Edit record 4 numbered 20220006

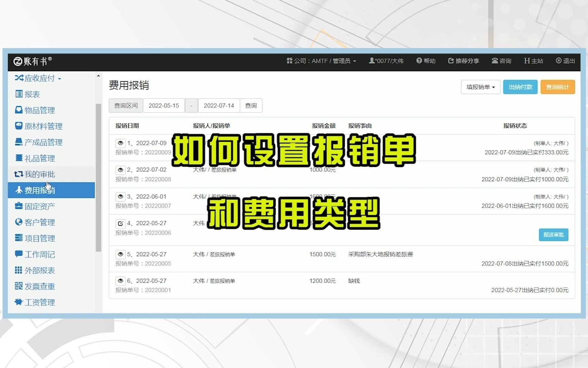pyautogui.click(x=120, y=224)
